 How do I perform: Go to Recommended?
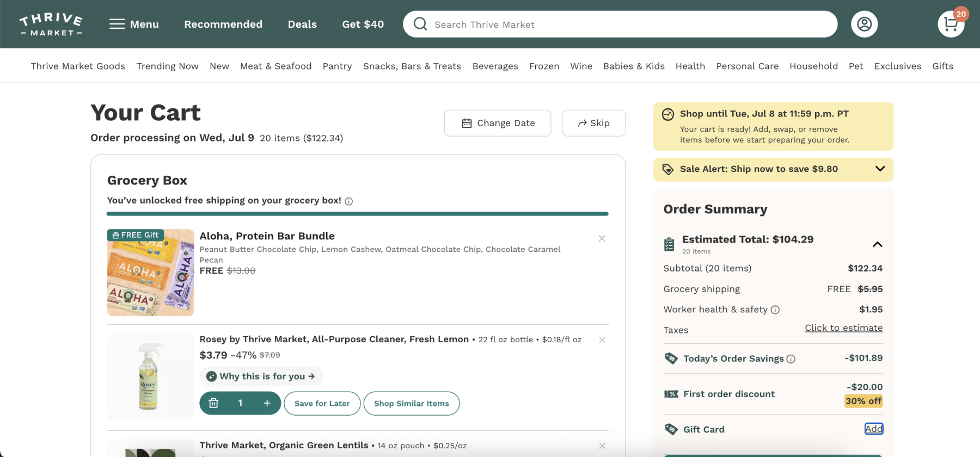pos(223,24)
